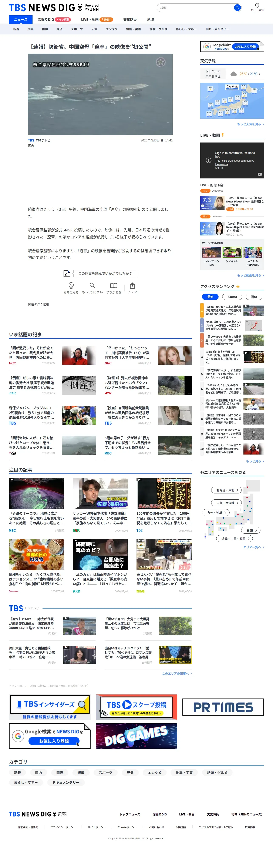Screen dimensions: 273x868
Task: Expand ranking with もっと見る
Action: (x=255, y=461)
